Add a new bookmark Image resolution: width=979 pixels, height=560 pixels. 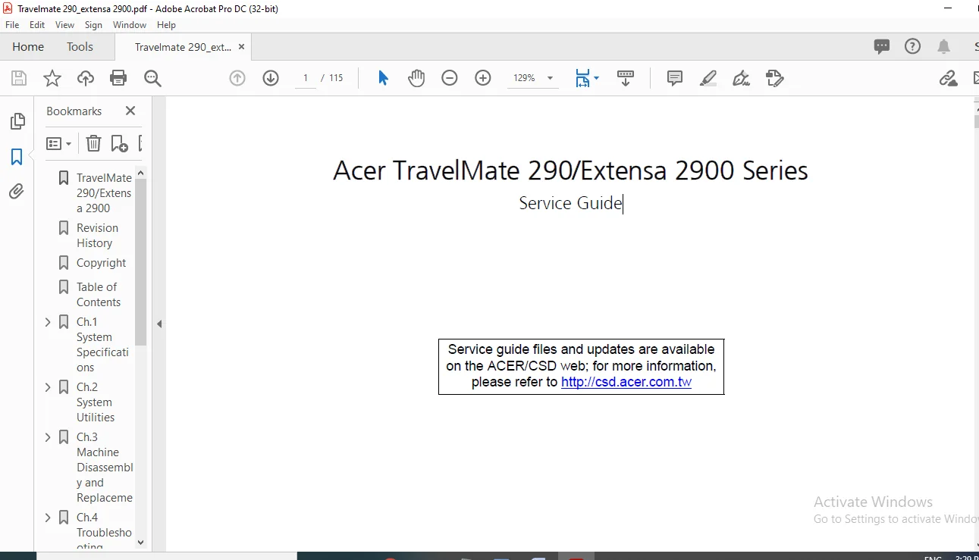(119, 143)
